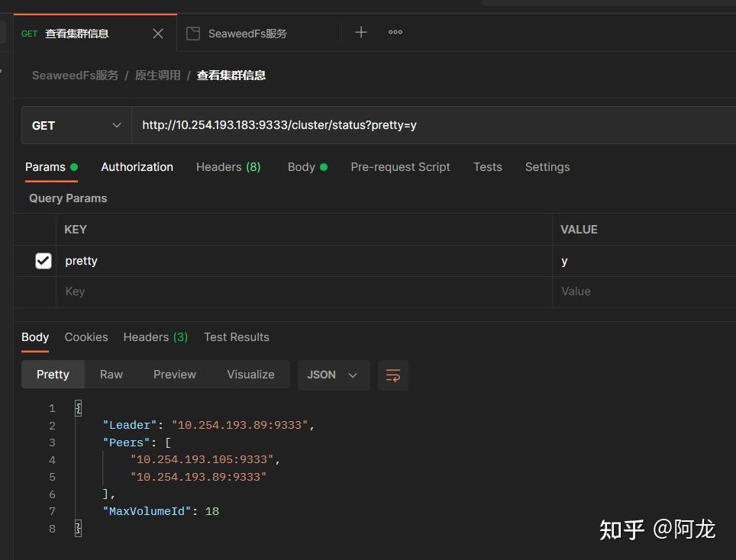The height and width of the screenshot is (560, 736).
Task: View the response Cookies tab
Action: click(x=86, y=336)
